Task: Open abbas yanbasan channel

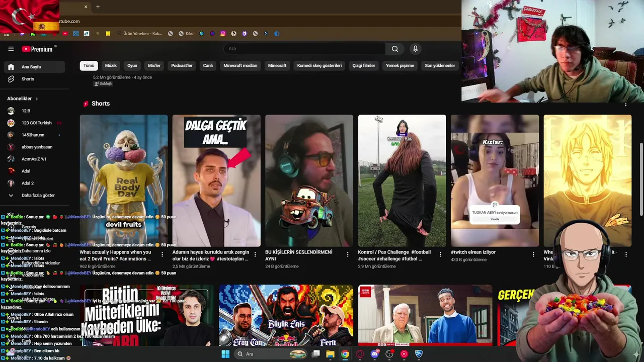Action: pyautogui.click(x=34, y=147)
